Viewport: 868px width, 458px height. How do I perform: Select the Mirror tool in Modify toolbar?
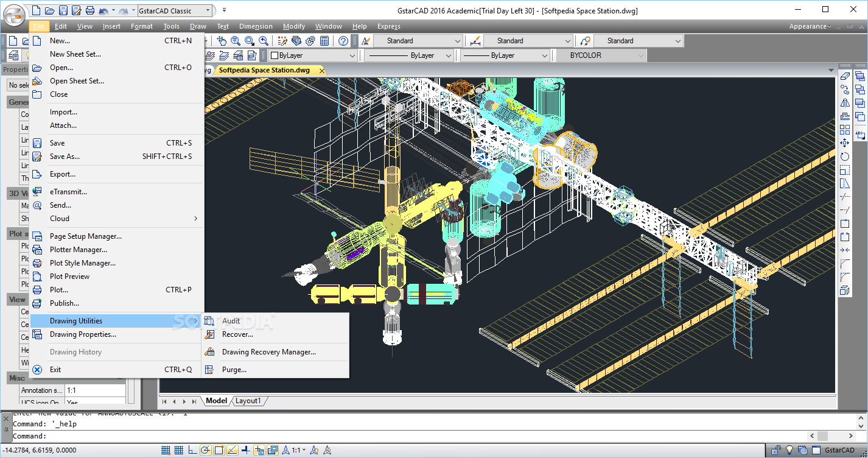845,103
